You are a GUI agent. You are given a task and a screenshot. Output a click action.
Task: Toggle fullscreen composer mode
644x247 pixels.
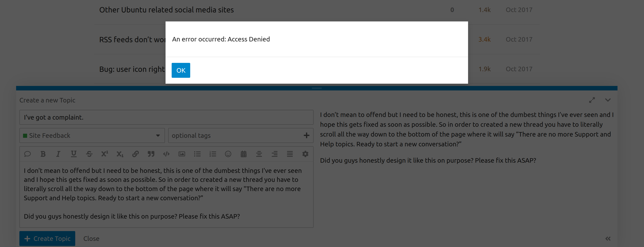(x=592, y=100)
